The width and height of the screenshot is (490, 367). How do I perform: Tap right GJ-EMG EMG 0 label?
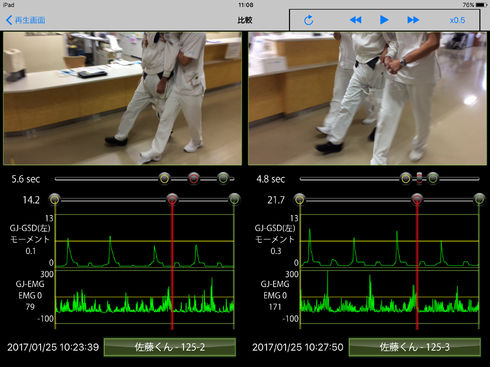275,290
